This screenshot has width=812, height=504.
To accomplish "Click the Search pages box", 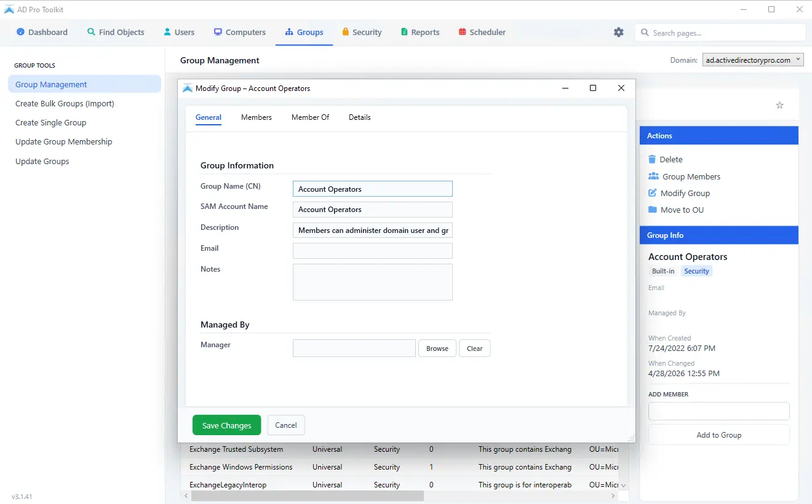I will click(720, 33).
